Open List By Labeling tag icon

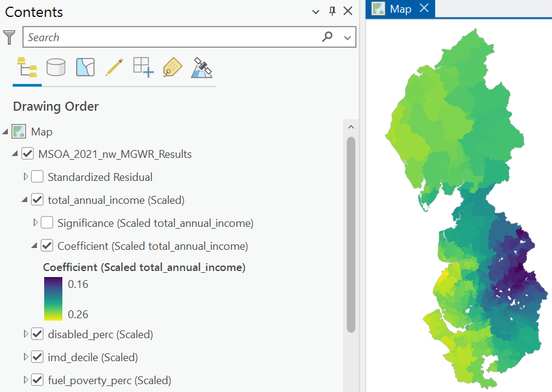[x=172, y=67]
